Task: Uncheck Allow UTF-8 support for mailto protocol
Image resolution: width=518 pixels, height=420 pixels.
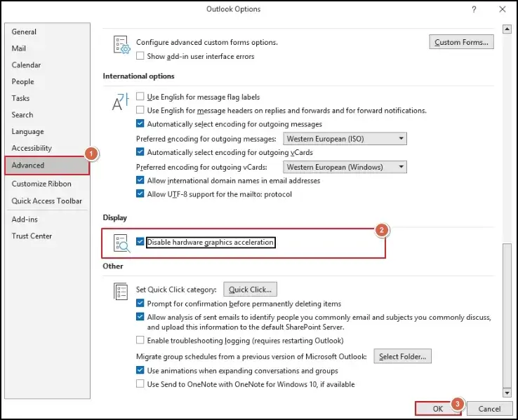Action: (x=140, y=194)
